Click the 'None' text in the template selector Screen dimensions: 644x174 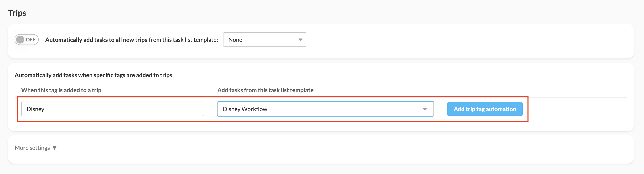[x=235, y=40]
